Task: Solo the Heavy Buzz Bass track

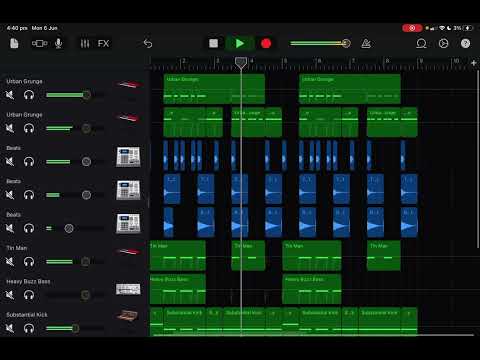Action: click(x=29, y=295)
